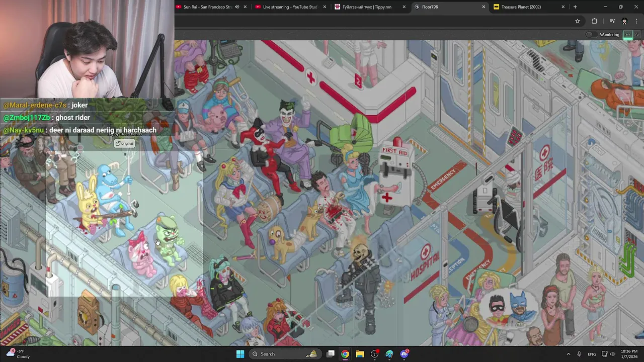Open the Chrome profile avatar
The width and height of the screenshot is (644, 362).
624,21
